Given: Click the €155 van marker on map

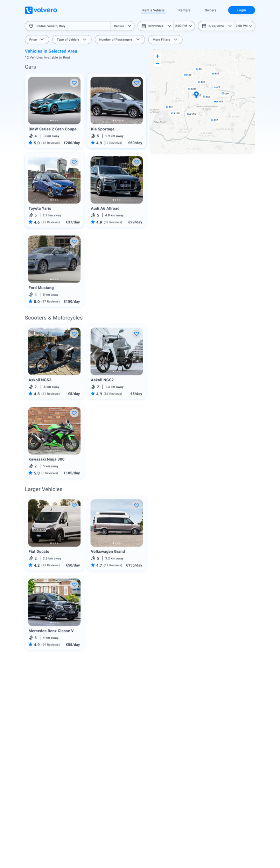Looking at the screenshot, I should pos(191,114).
